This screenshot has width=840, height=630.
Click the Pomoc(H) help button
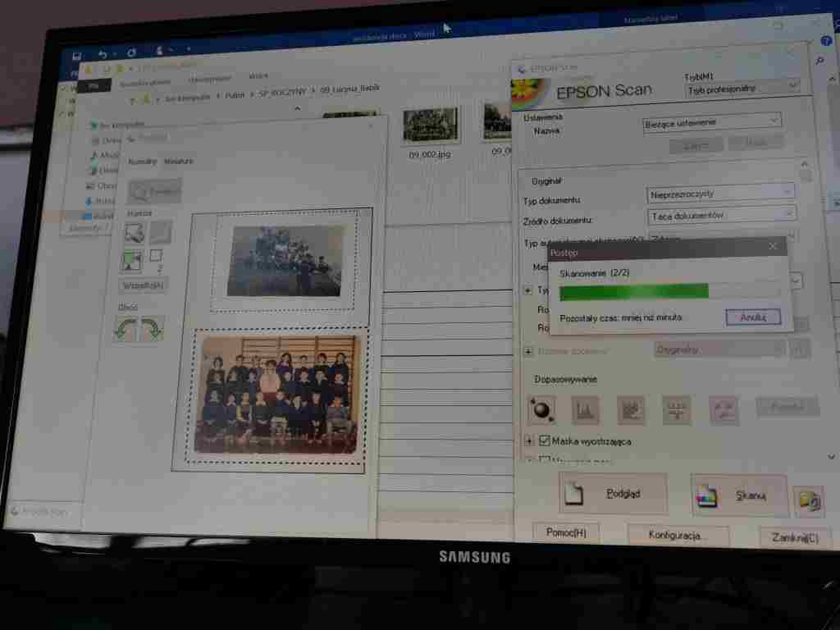point(566,532)
